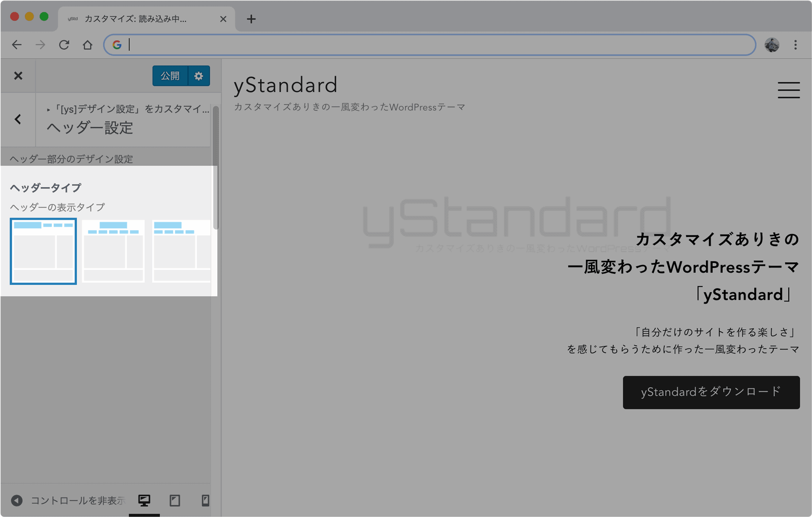
Task: Click the ヘッダー設定 section heading
Action: point(90,128)
